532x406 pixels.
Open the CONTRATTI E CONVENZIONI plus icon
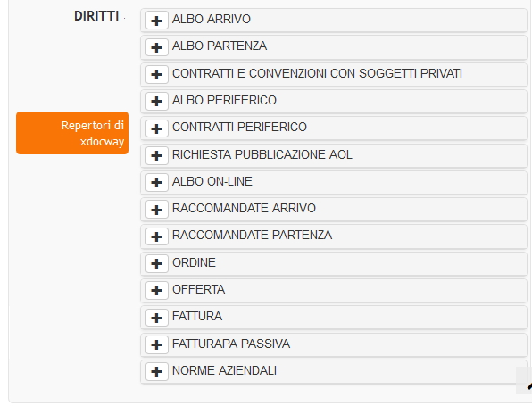(x=157, y=74)
